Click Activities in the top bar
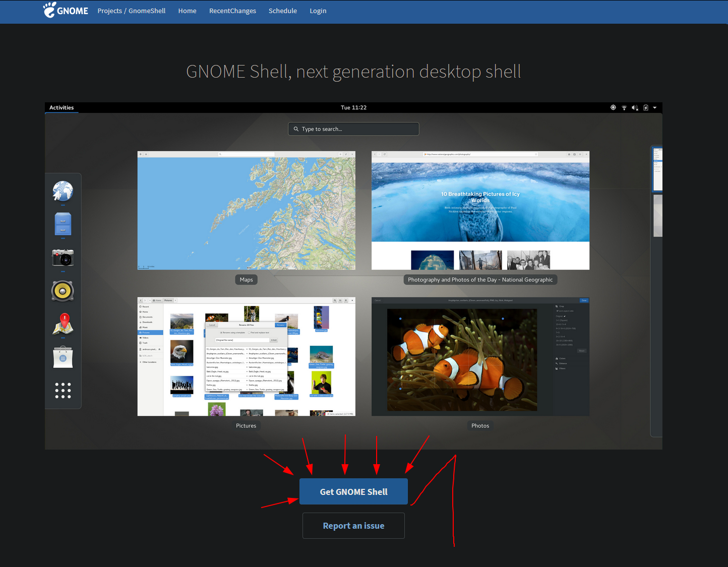The height and width of the screenshot is (567, 728). (62, 107)
